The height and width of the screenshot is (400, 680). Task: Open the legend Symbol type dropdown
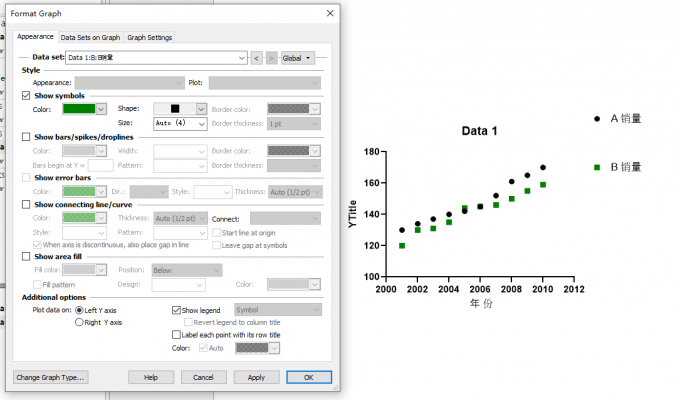tap(278, 310)
